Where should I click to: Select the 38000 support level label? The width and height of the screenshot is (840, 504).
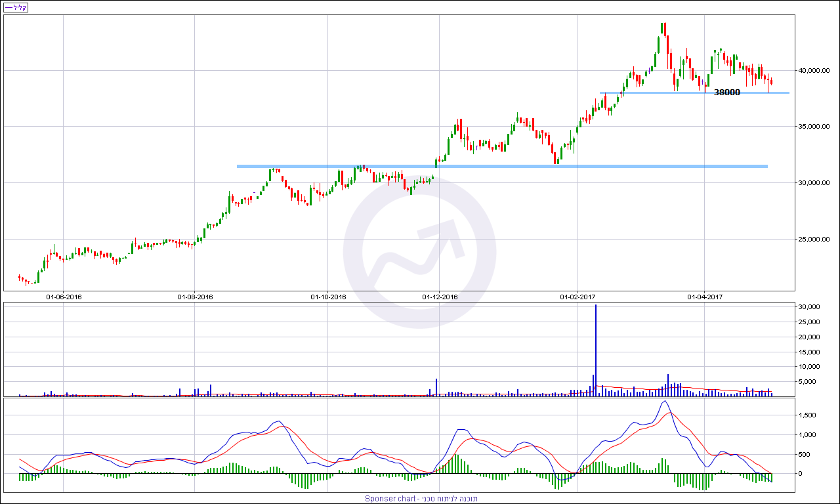[726, 93]
